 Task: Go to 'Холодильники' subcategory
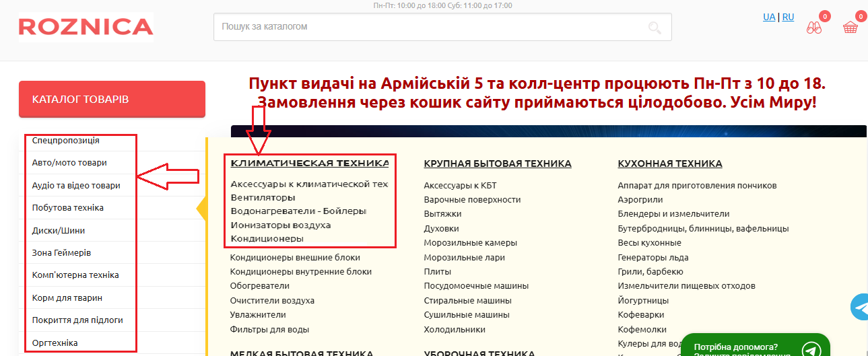[455, 330]
